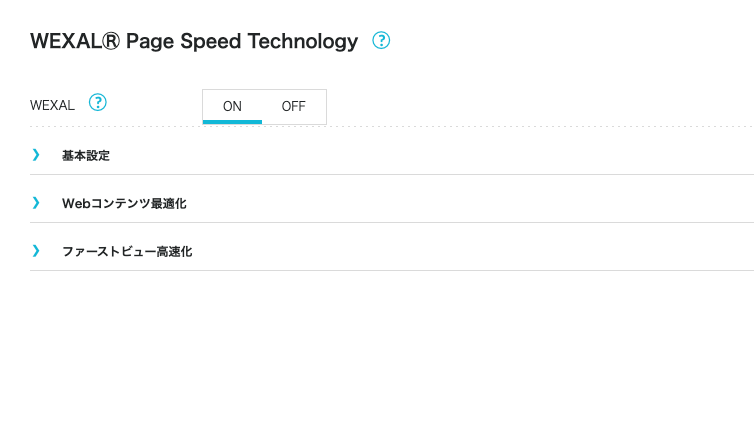754x436 pixels.
Task: Expand the Webコンテンツ最適化 section label
Action: (x=124, y=203)
